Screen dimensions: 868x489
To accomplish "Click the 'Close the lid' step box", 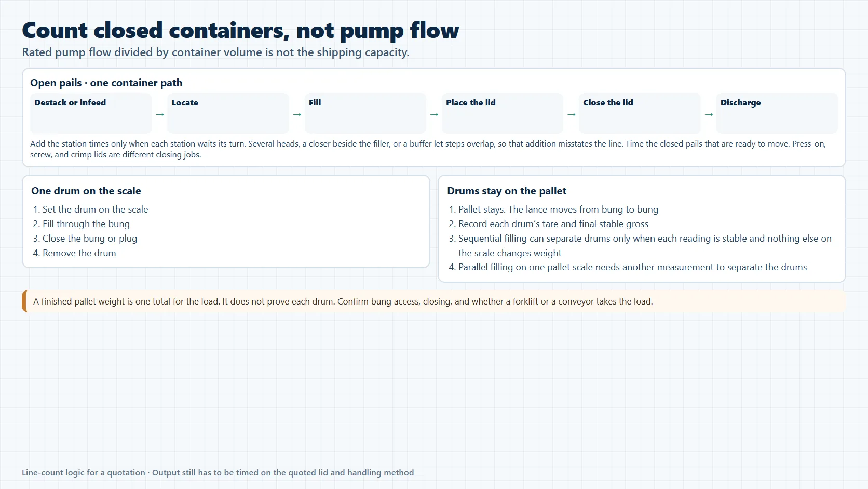I will [640, 113].
